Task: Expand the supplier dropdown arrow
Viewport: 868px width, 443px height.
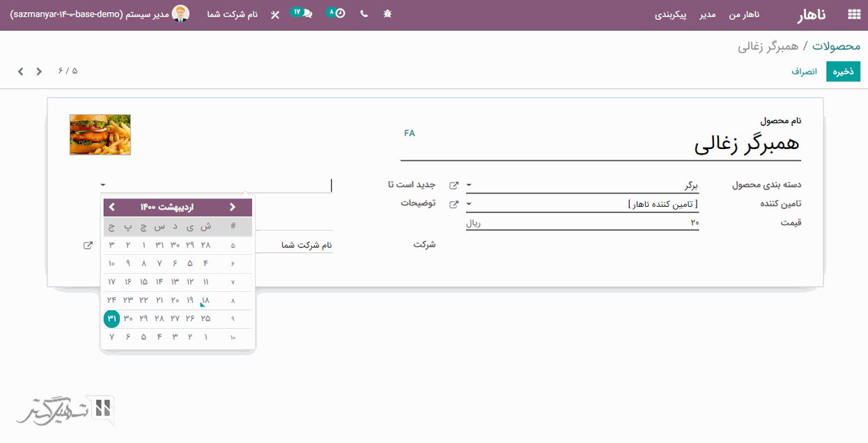Action: 468,204
